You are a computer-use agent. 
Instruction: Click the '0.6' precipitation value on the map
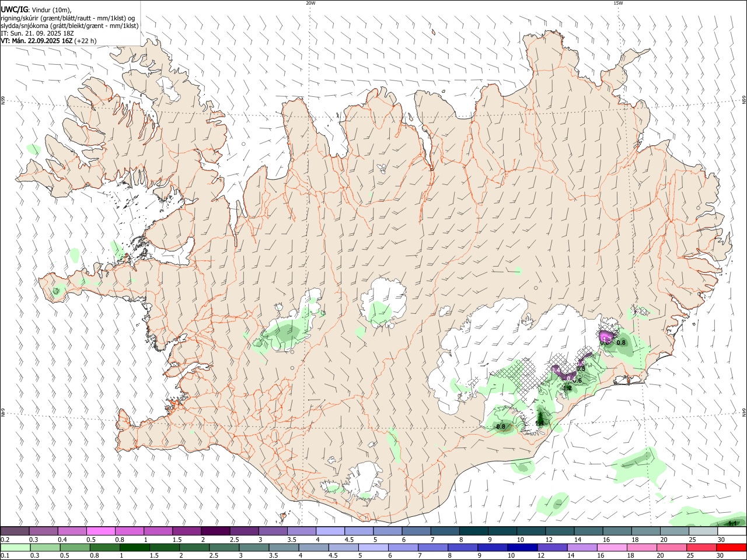(577, 380)
